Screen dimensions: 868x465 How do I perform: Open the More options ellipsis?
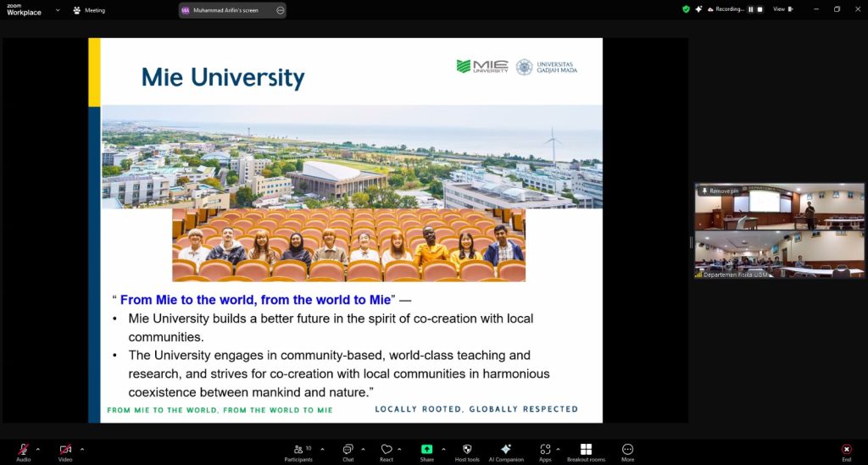(628, 451)
